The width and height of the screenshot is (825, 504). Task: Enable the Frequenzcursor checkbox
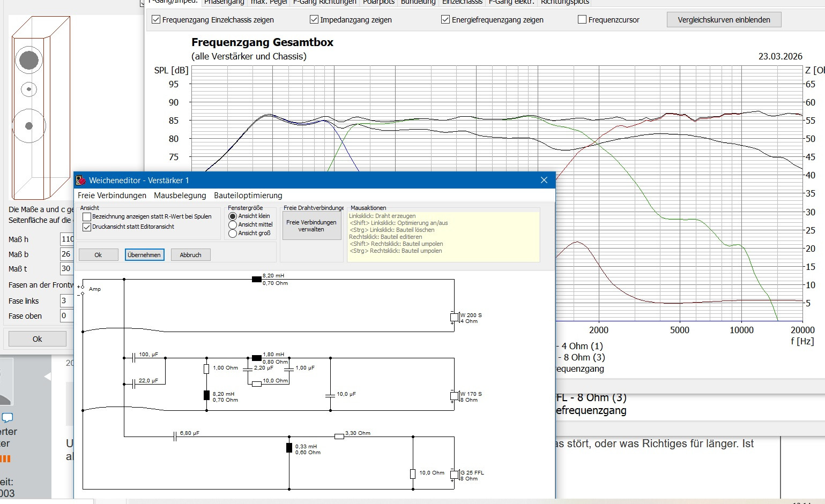(x=582, y=20)
